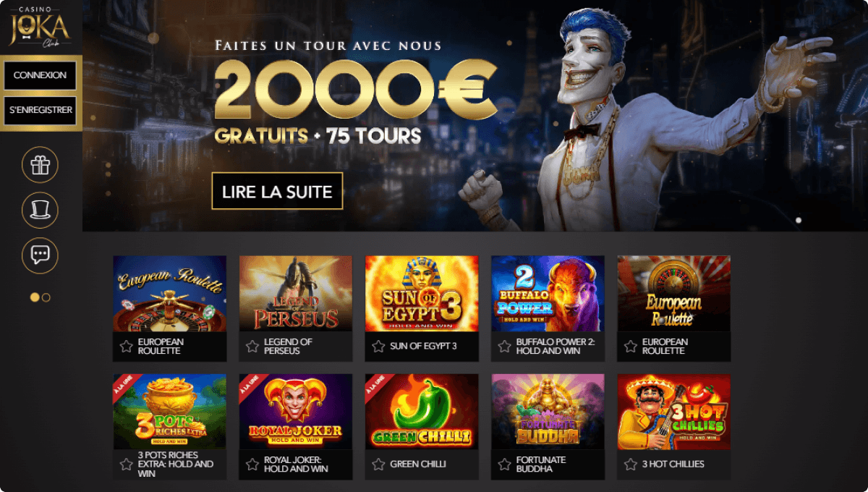
Task: Open the gift box promotions icon
Action: [40, 165]
